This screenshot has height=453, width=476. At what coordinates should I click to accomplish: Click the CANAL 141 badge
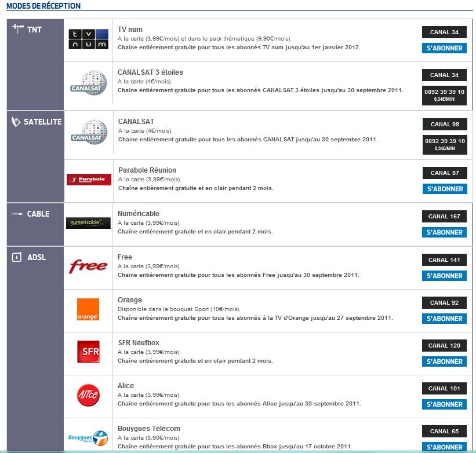click(x=444, y=260)
